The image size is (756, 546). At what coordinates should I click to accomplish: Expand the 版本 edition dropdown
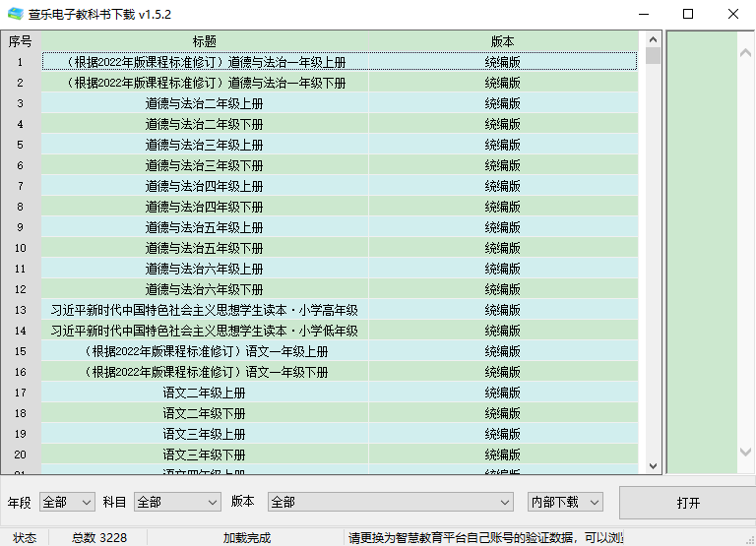391,502
